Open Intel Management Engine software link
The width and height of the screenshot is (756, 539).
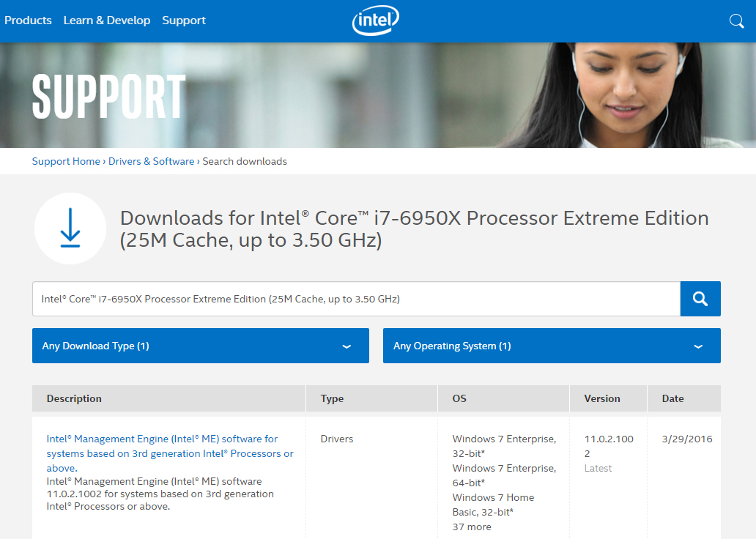(x=170, y=453)
